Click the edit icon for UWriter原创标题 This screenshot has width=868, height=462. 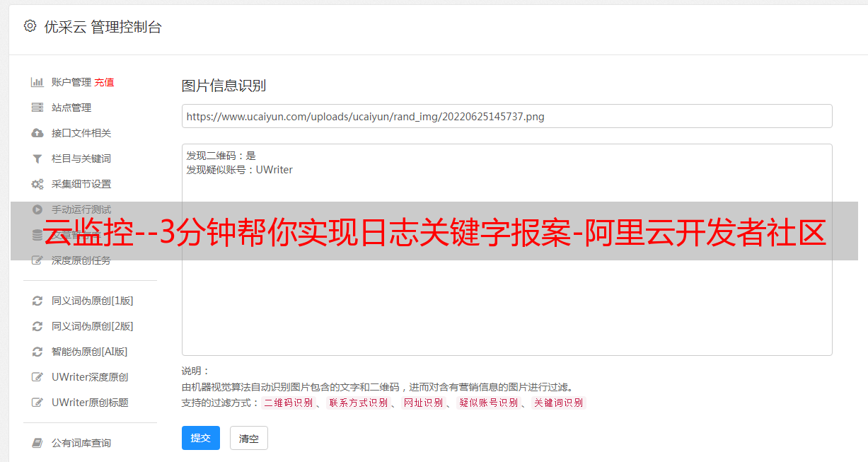(x=37, y=403)
